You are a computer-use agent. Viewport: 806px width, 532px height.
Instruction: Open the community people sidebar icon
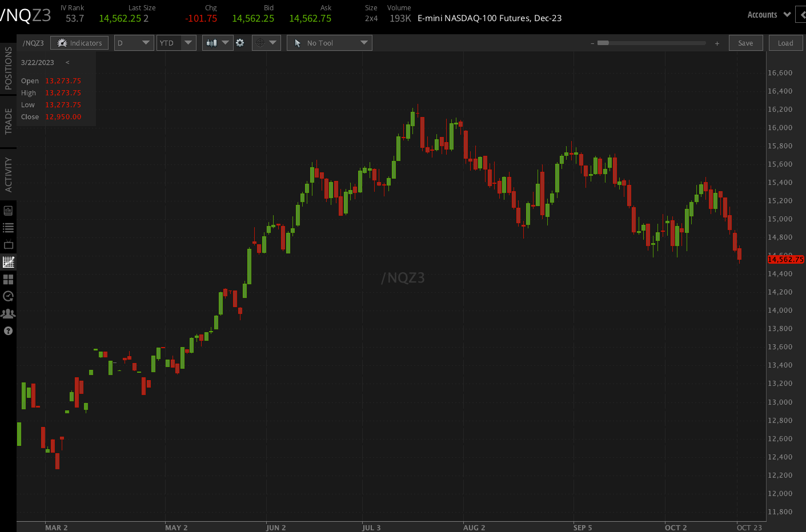(x=8, y=313)
